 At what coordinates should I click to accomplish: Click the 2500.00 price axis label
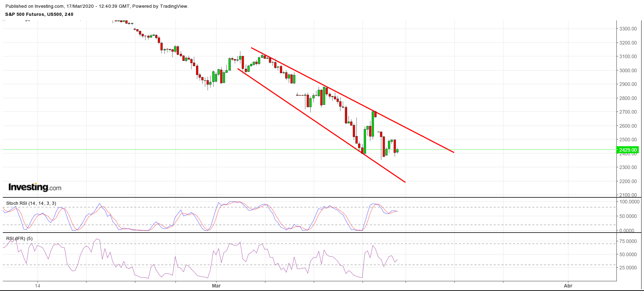pyautogui.click(x=628, y=140)
